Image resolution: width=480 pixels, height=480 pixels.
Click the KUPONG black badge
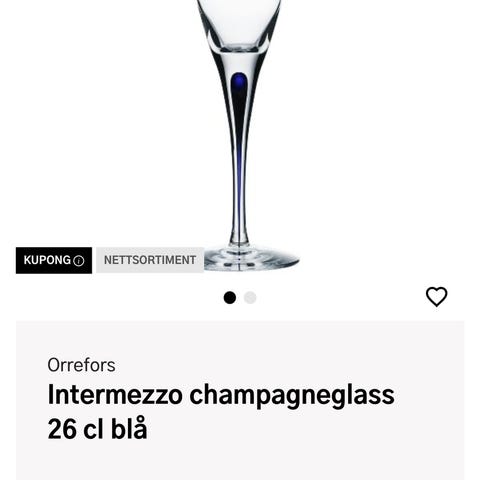pyautogui.click(x=54, y=260)
